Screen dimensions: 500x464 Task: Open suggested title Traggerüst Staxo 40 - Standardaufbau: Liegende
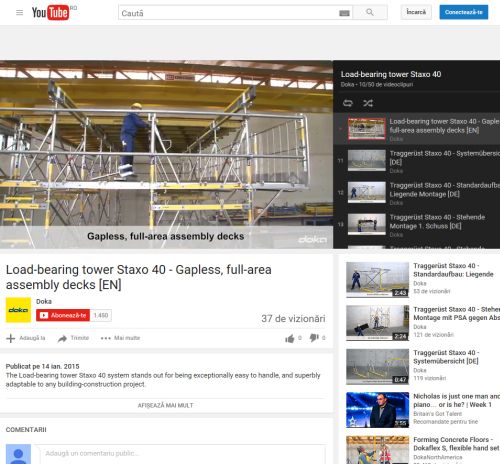point(453,270)
